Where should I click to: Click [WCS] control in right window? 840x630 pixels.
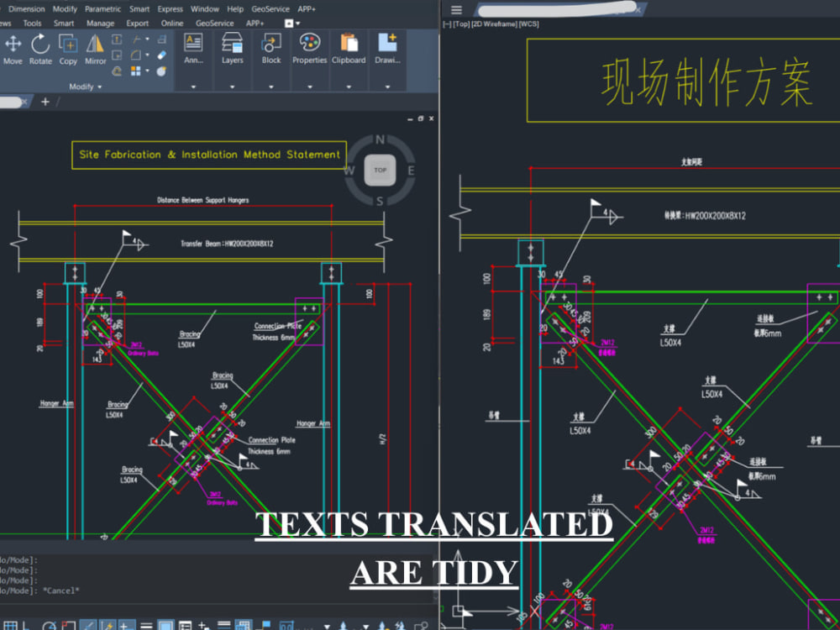tap(528, 24)
